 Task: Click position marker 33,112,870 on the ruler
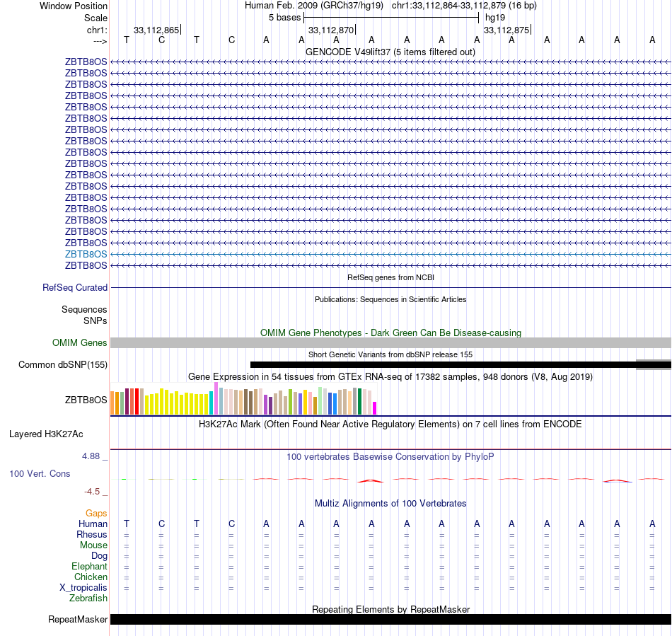coord(331,30)
